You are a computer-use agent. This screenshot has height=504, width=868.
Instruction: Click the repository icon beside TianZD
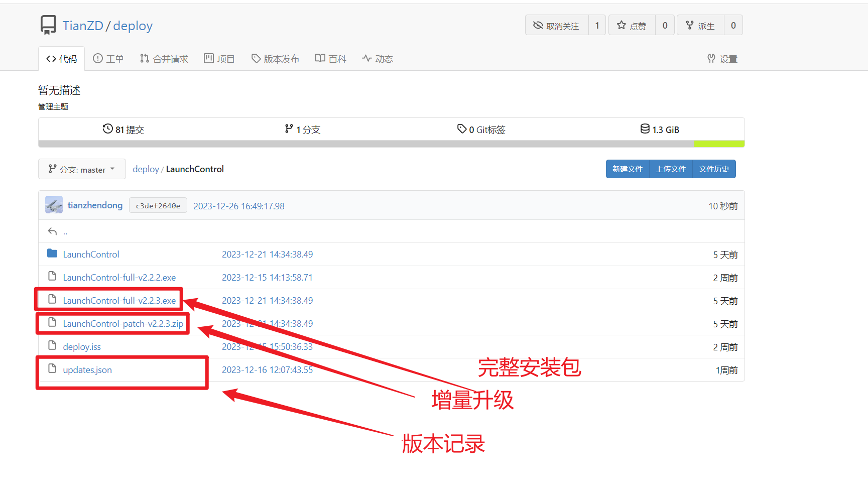(48, 25)
